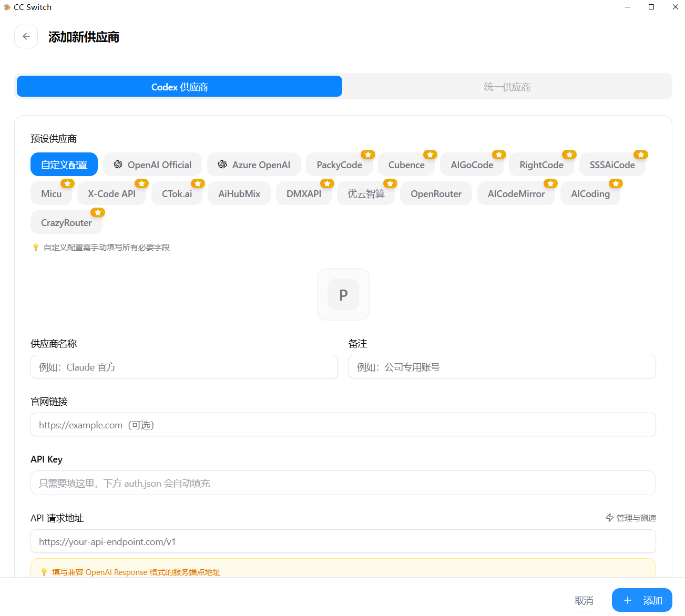Click the star badge on CrazyRouter
The image size is (685, 616).
(98, 212)
